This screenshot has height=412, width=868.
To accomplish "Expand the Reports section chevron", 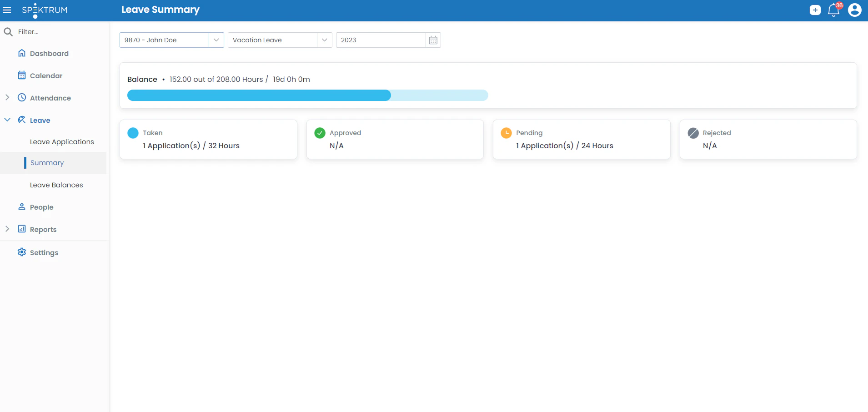I will [7, 229].
